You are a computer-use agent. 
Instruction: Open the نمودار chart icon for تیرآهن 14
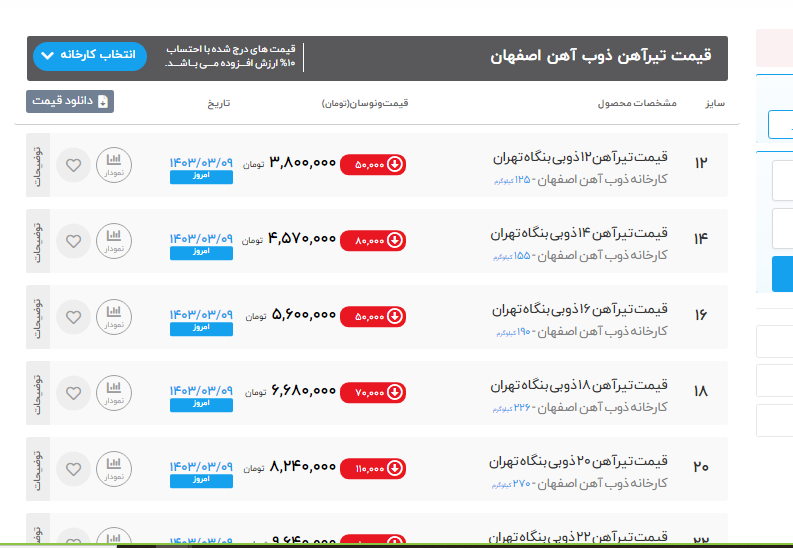point(114,240)
